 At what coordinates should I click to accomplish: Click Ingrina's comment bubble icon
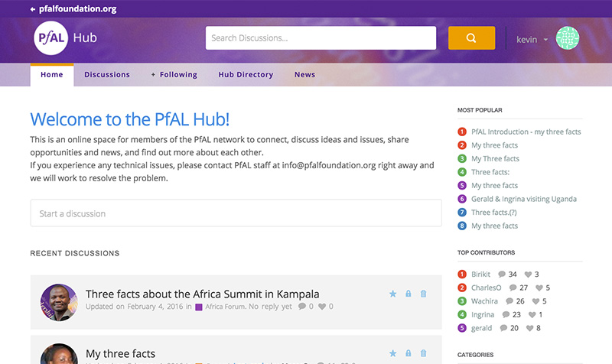pyautogui.click(x=506, y=315)
